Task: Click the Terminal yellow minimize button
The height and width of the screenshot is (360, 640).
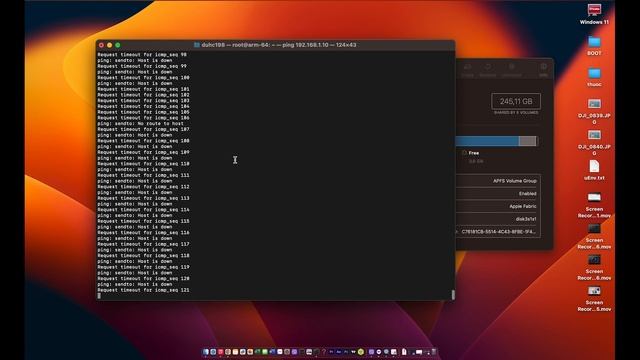Action: (x=109, y=45)
